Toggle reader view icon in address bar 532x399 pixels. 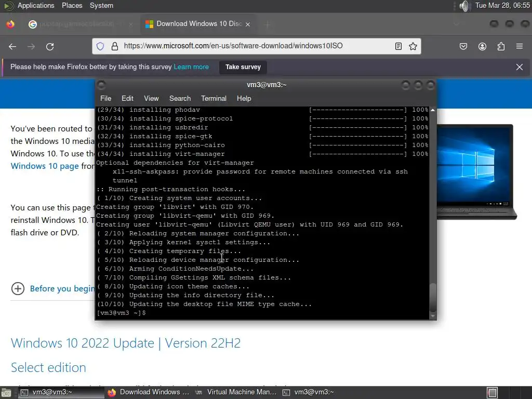click(398, 46)
